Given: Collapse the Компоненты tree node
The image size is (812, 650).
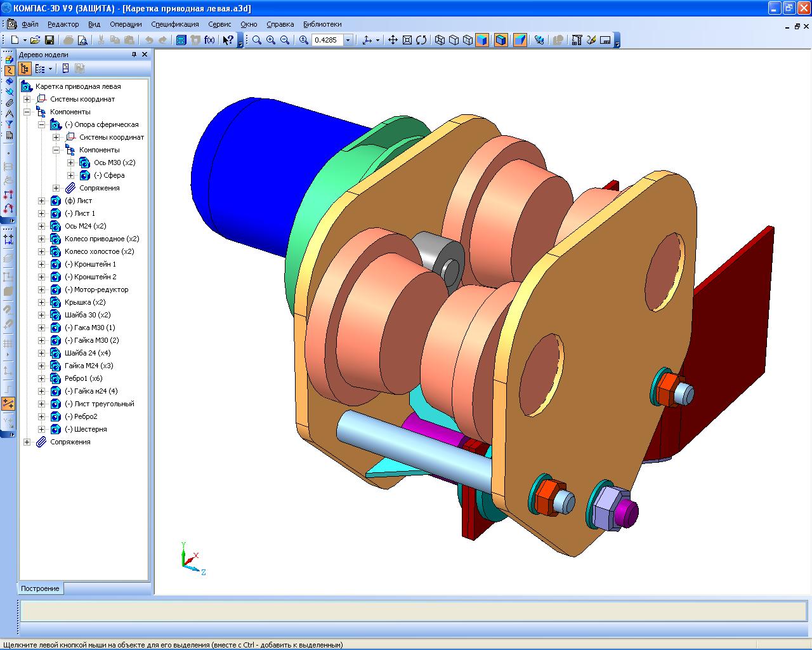Looking at the screenshot, I should (x=27, y=112).
